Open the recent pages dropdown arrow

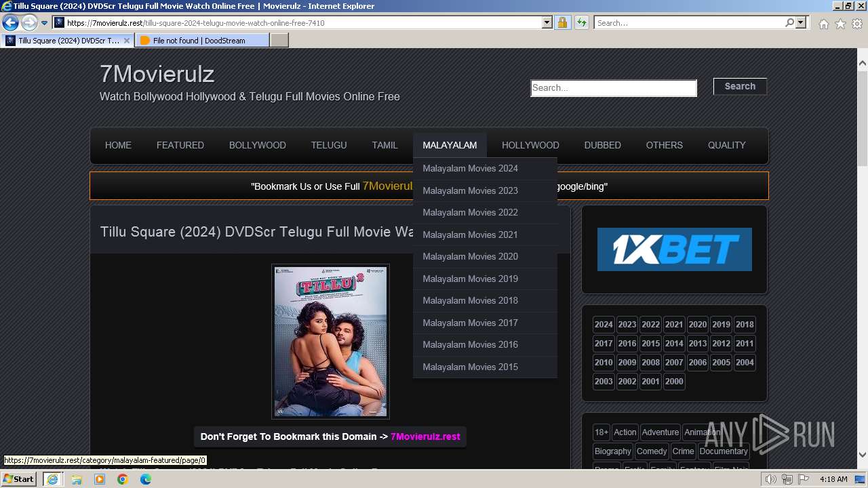[45, 23]
